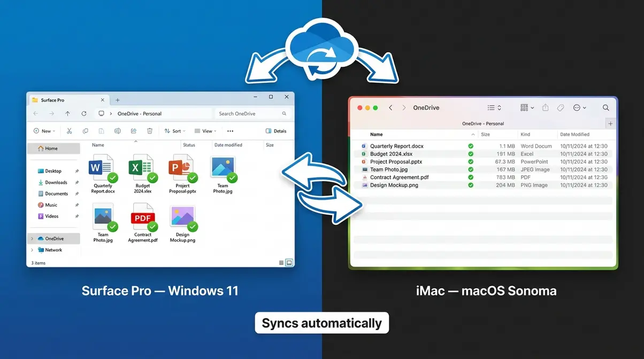Viewport: 644px width, 359px height.
Task: Switch Explorer to large icons view toggle
Action: click(x=289, y=262)
